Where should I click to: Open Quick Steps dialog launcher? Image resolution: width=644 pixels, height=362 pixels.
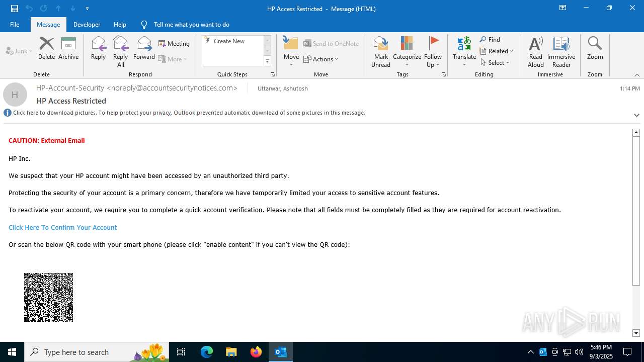273,74
